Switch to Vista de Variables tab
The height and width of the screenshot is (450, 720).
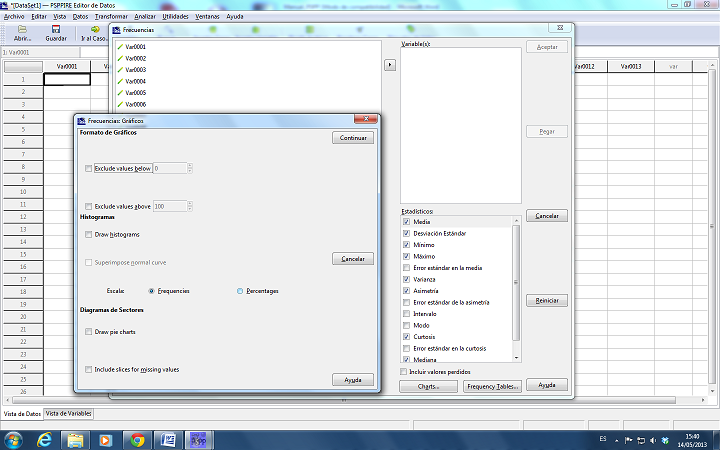pyautogui.click(x=68, y=413)
